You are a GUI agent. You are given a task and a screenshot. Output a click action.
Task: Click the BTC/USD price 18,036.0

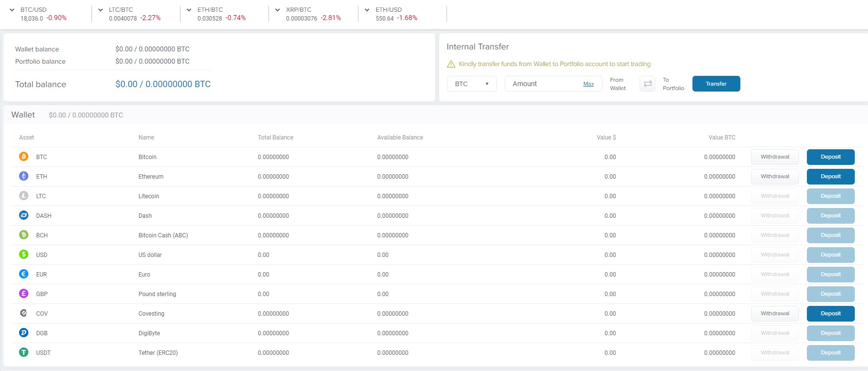[32, 19]
